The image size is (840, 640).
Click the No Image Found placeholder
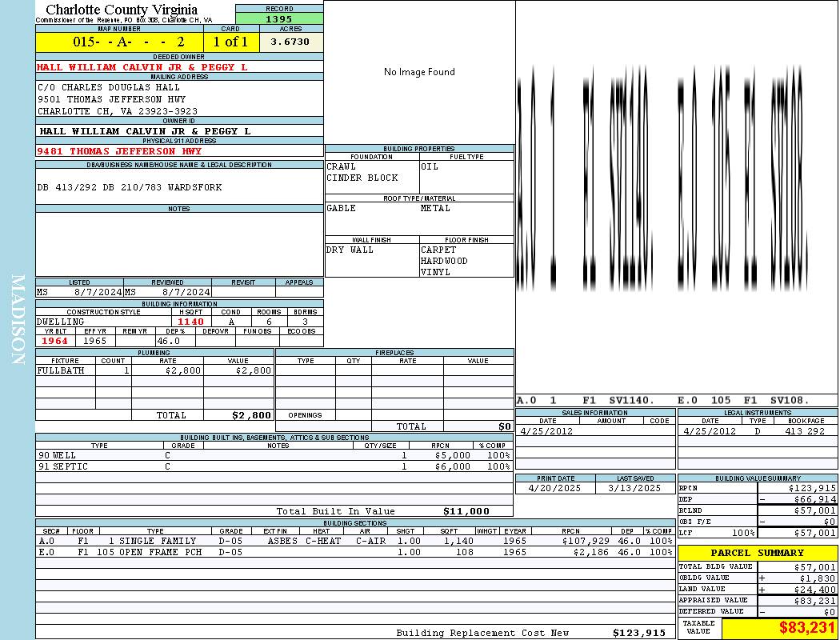[x=419, y=72]
